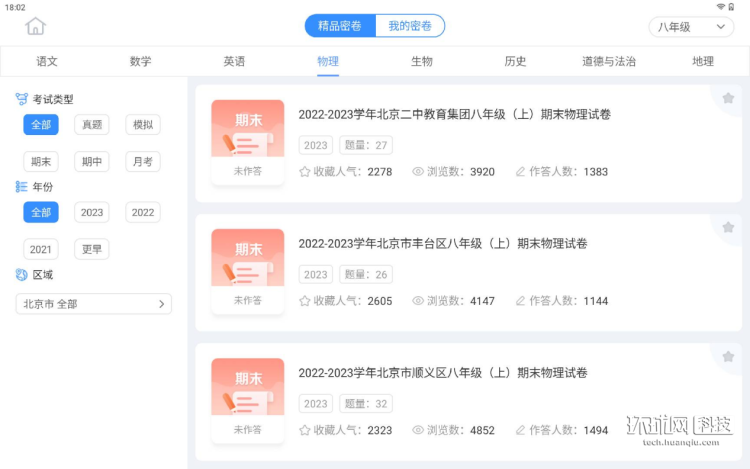Screen dimensions: 750x469
Task: Switch to the 数学 subject tab
Action: pyautogui.click(x=140, y=61)
